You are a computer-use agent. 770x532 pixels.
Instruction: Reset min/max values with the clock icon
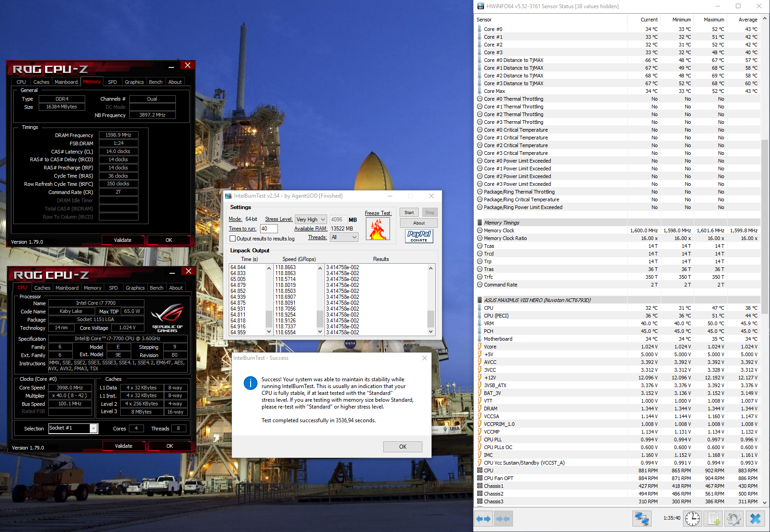click(x=693, y=519)
